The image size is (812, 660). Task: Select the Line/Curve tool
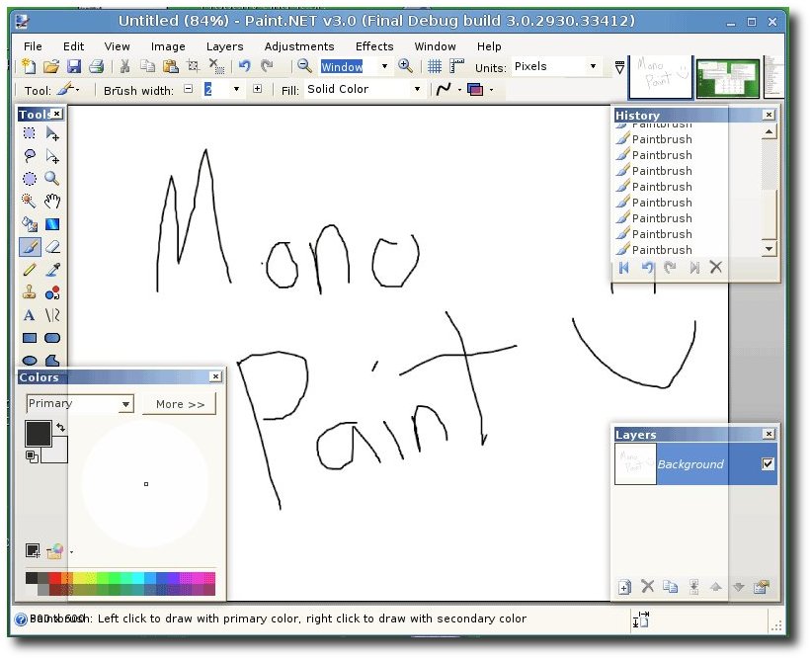[52, 315]
